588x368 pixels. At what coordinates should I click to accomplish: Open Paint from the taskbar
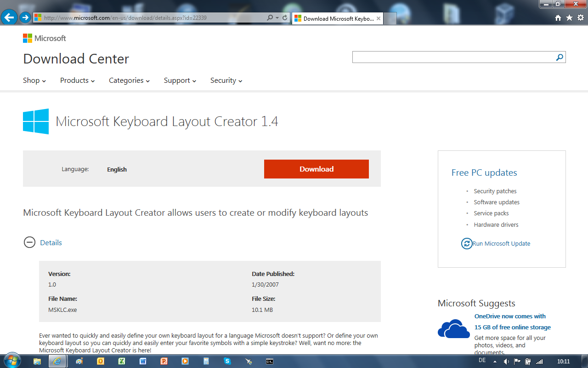(x=79, y=361)
